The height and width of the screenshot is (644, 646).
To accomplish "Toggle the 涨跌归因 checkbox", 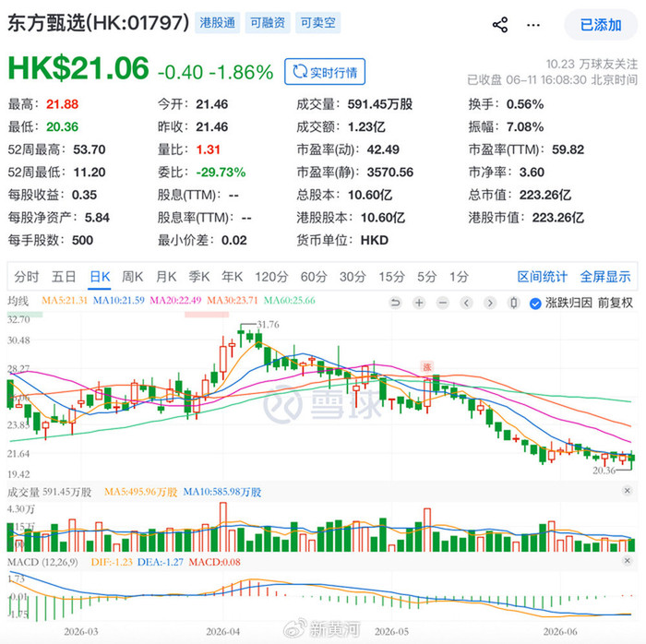I will coord(535,304).
